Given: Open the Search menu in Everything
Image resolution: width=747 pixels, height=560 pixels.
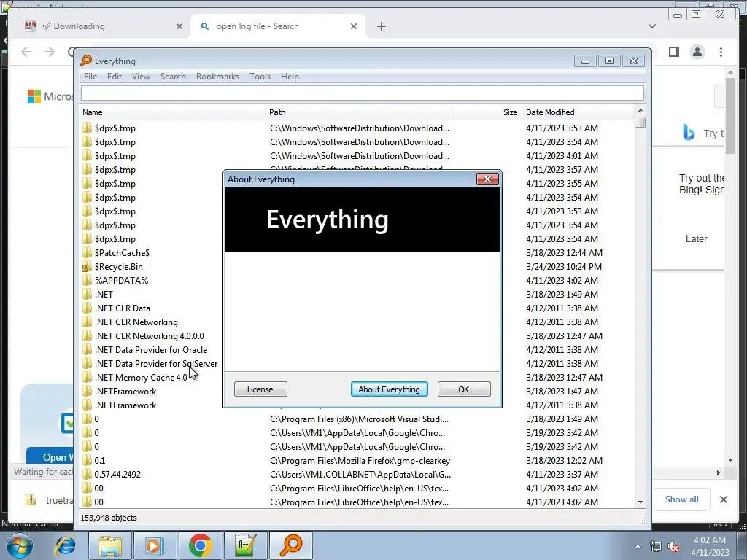Looking at the screenshot, I should [x=173, y=76].
